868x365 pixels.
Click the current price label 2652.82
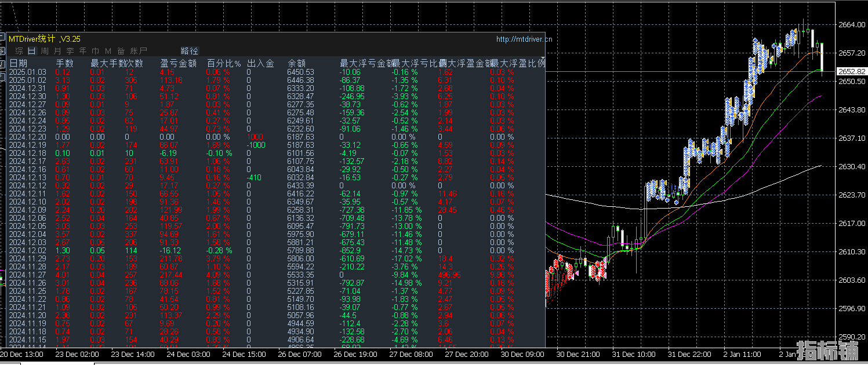(x=852, y=71)
